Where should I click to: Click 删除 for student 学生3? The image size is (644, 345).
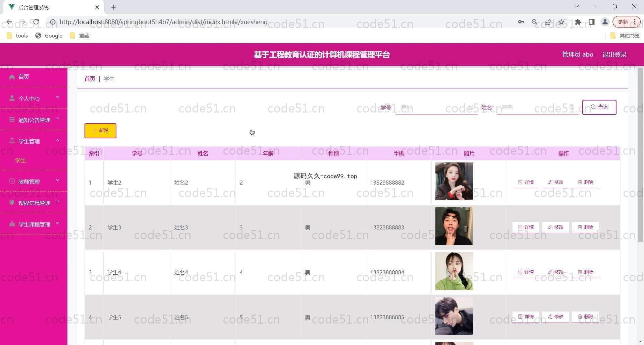[585, 227]
